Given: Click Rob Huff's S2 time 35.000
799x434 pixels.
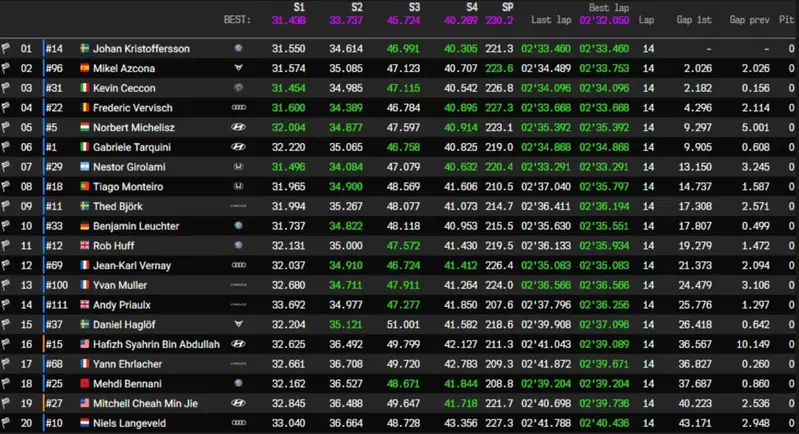Looking at the screenshot, I should [x=345, y=246].
